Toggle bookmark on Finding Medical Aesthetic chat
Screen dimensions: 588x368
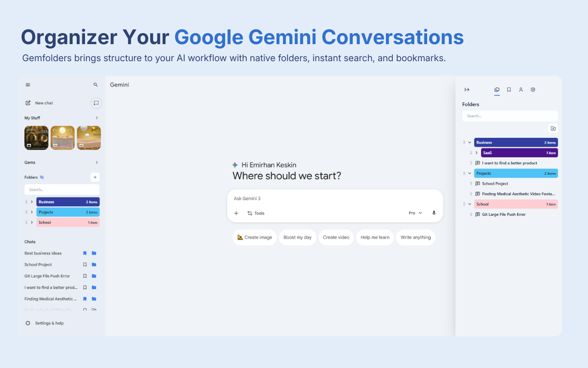[x=85, y=299]
